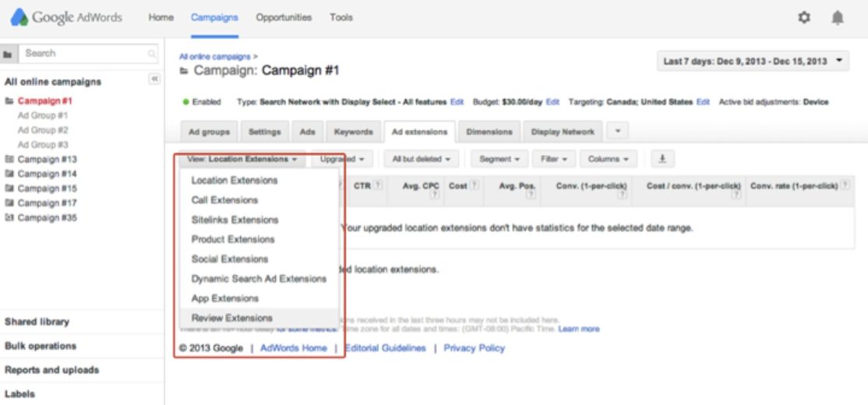
Task: Select All online campaigns in sidebar
Action: pos(52,82)
